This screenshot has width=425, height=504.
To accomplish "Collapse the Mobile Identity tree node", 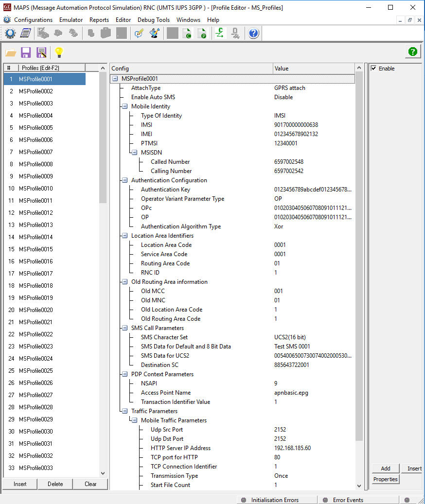I will pyautogui.click(x=124, y=106).
